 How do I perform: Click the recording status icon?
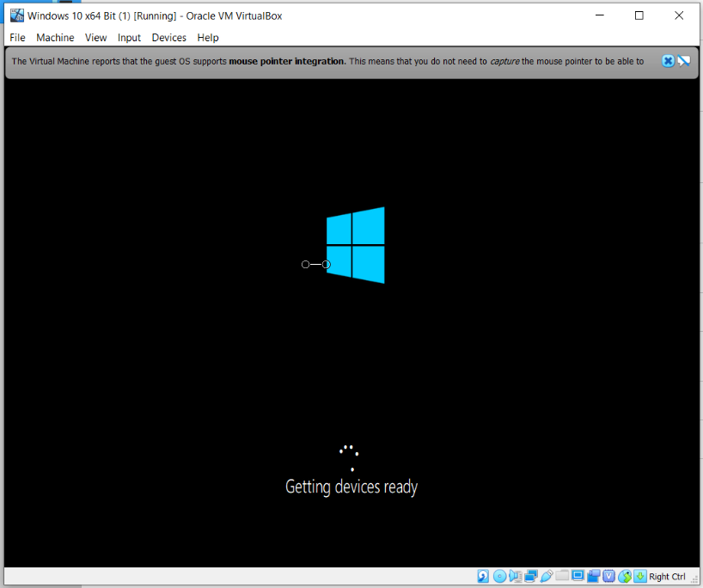(x=594, y=576)
